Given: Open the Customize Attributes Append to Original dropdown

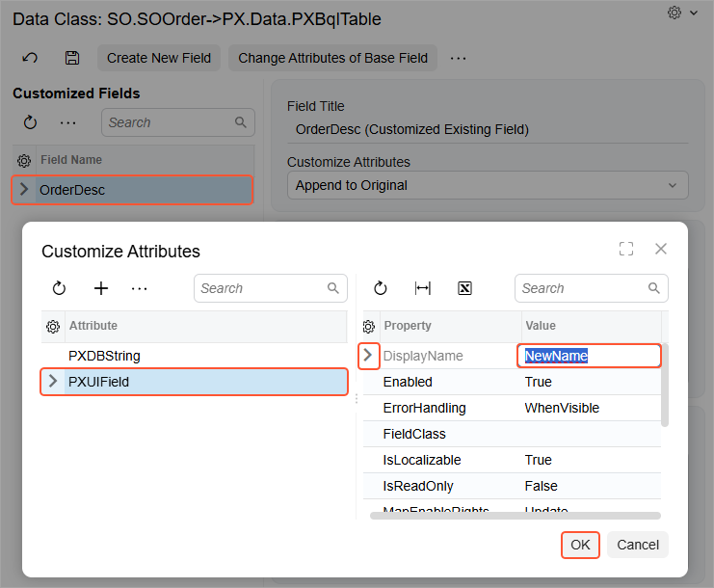Looking at the screenshot, I should (488, 185).
